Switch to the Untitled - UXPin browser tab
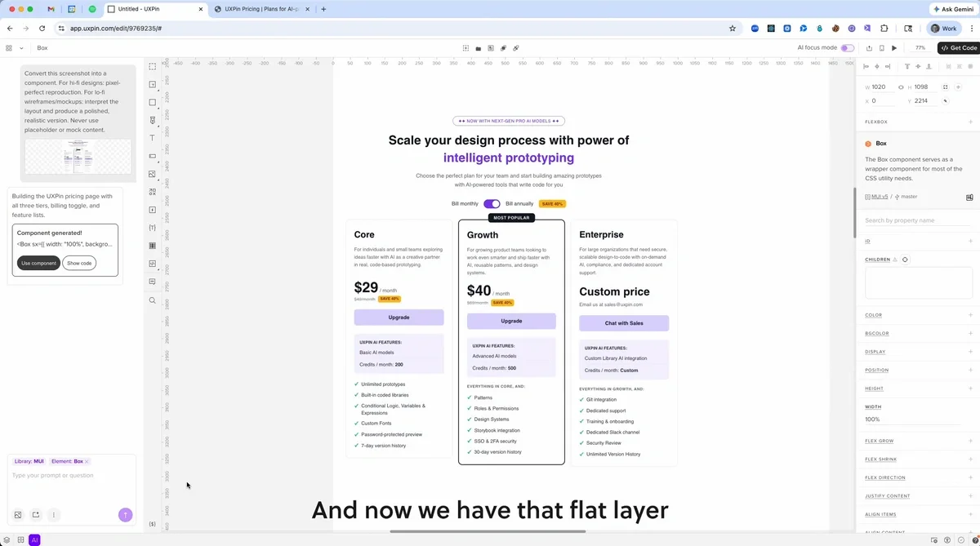This screenshot has height=546, width=980. pos(155,9)
